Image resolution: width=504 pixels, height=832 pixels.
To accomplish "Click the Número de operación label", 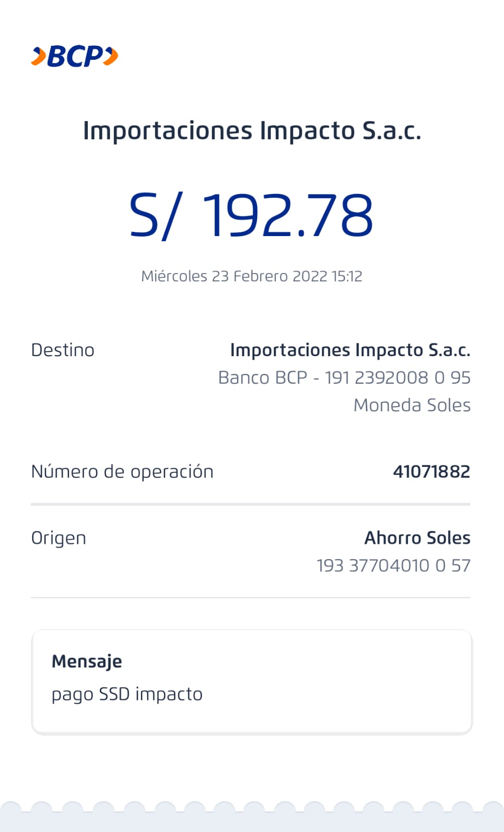I will [122, 472].
